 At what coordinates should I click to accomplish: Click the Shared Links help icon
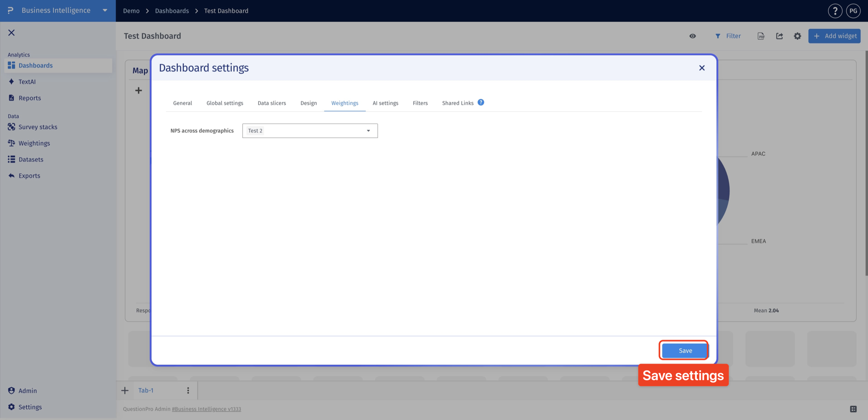pyautogui.click(x=481, y=102)
